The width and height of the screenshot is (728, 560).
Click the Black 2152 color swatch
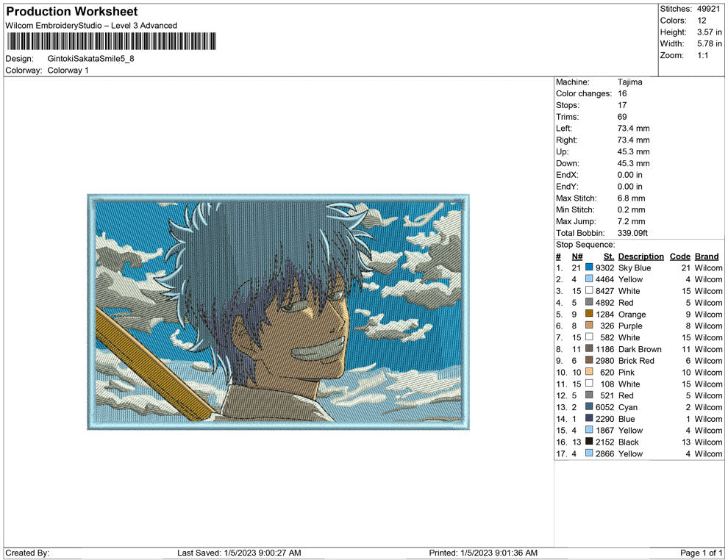589,442
